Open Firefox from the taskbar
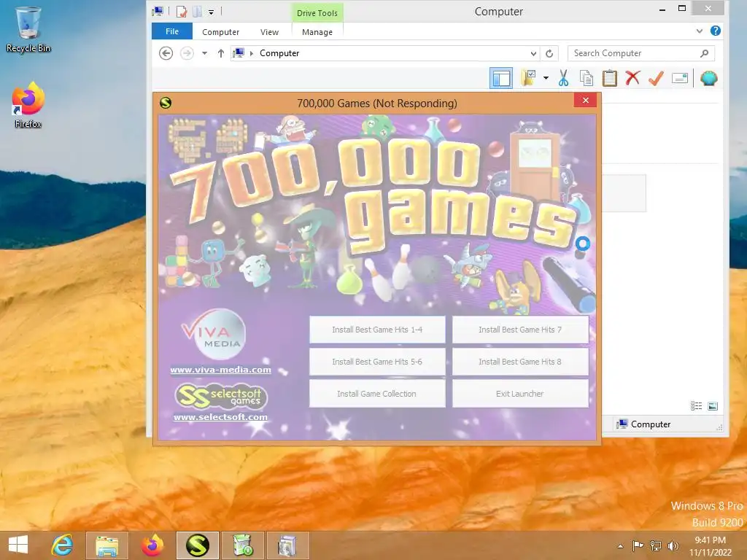 (x=152, y=545)
